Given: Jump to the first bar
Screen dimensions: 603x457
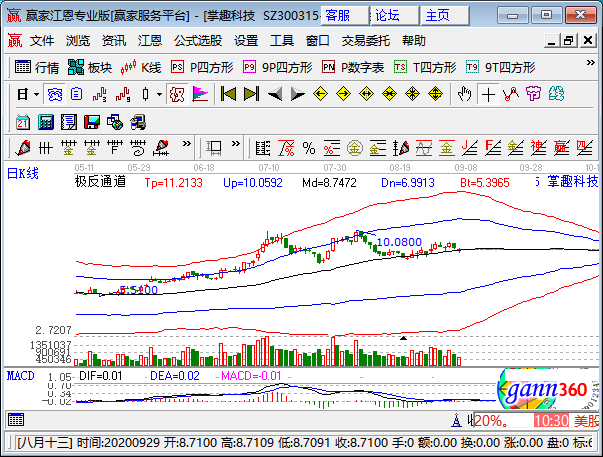Looking at the screenshot, I should (228, 94).
